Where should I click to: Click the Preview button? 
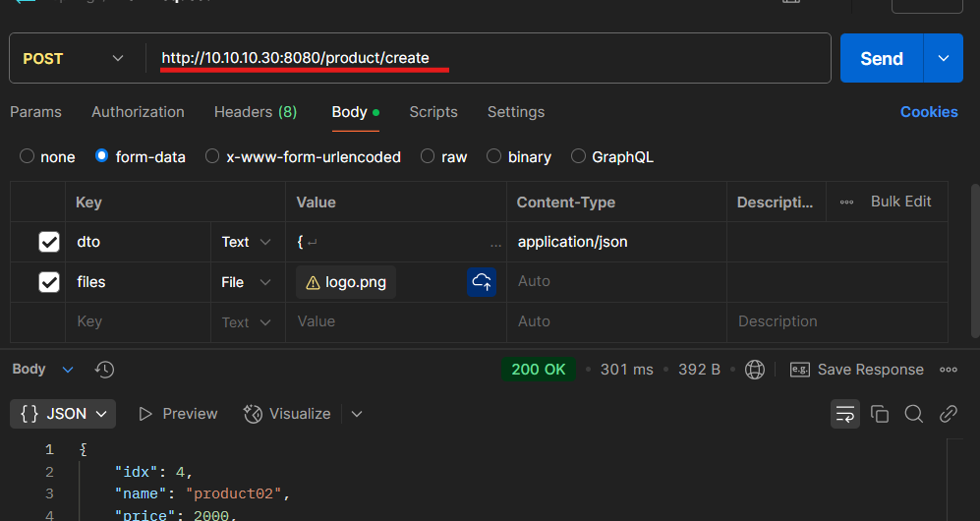click(178, 414)
